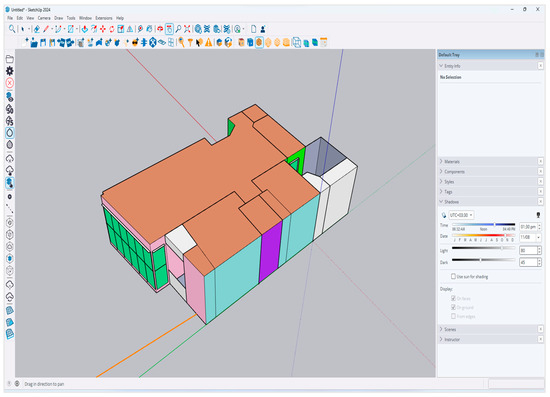550x397 pixels.
Task: Open the View menu
Action: (x=30, y=18)
